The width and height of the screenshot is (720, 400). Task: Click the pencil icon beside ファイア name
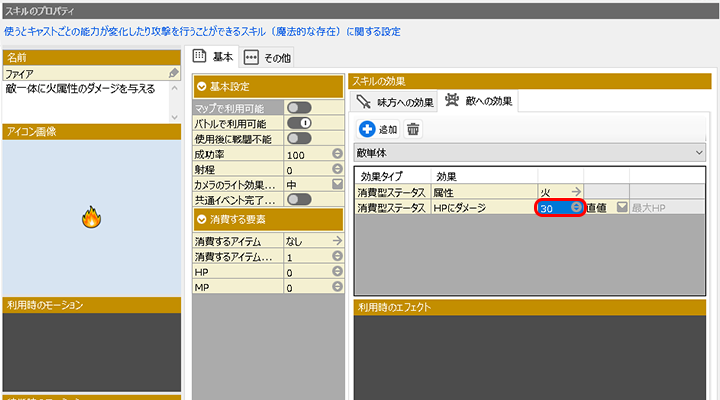click(x=174, y=74)
